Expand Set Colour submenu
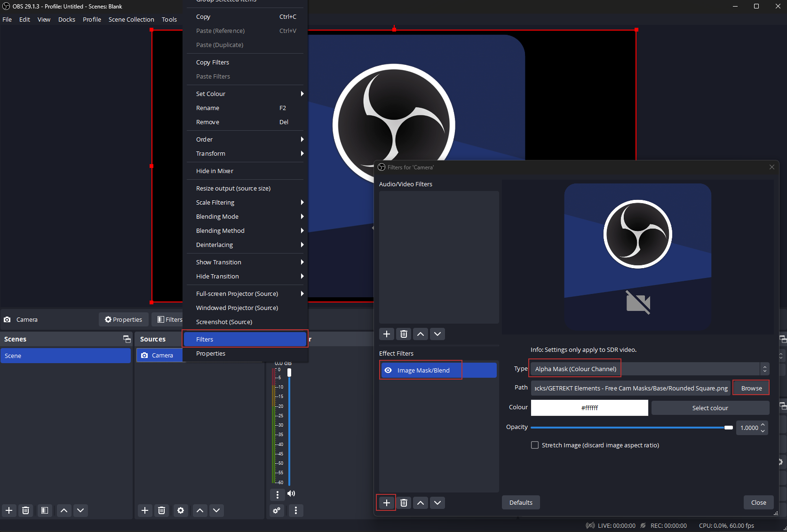The image size is (787, 532). (x=246, y=94)
